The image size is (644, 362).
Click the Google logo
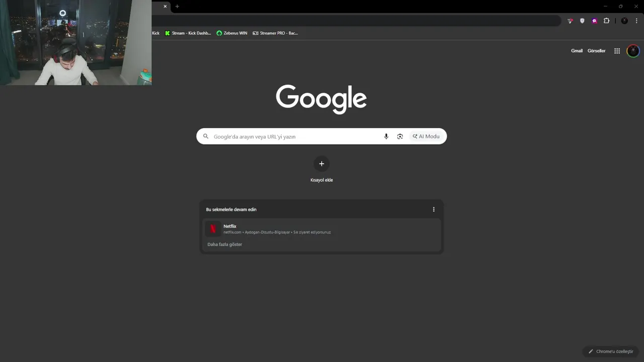pyautogui.click(x=321, y=99)
